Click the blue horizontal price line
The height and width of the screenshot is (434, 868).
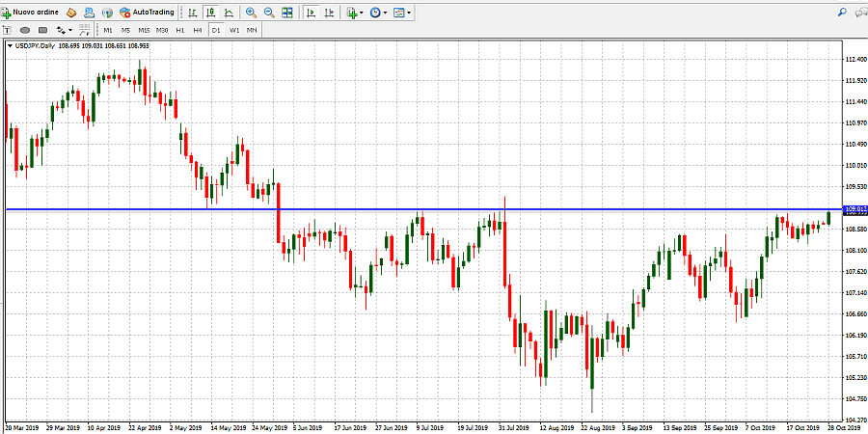(x=386, y=209)
